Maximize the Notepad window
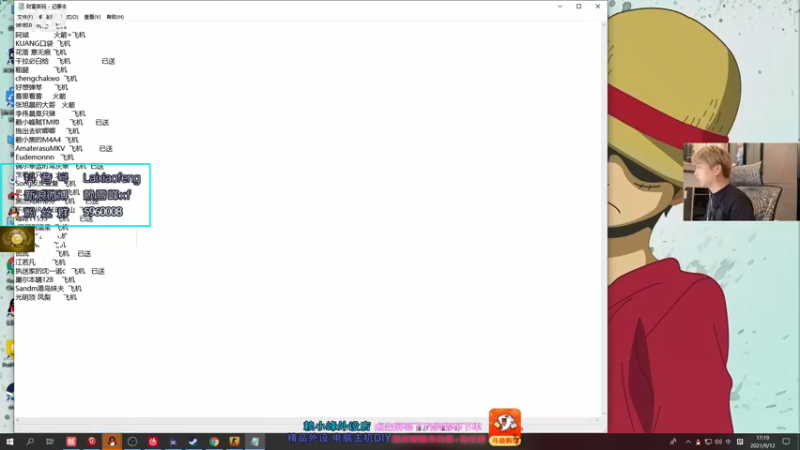Image resolution: width=800 pixels, height=450 pixels. (579, 6)
